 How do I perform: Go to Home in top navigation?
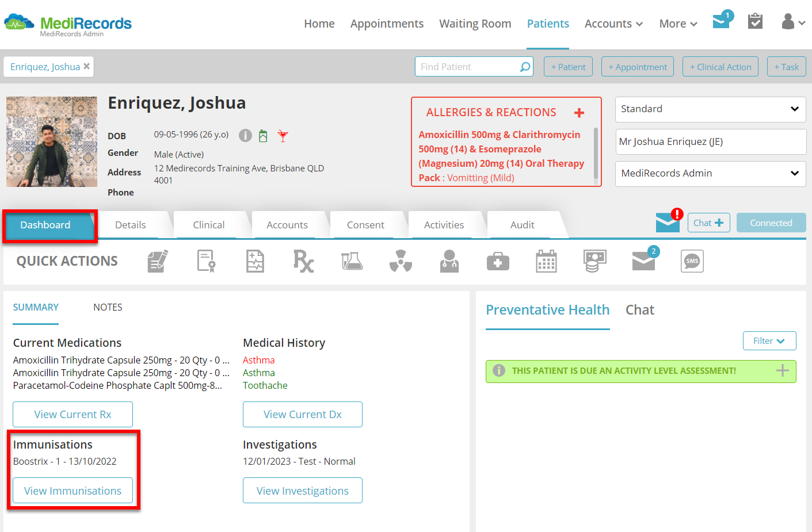tap(319, 24)
